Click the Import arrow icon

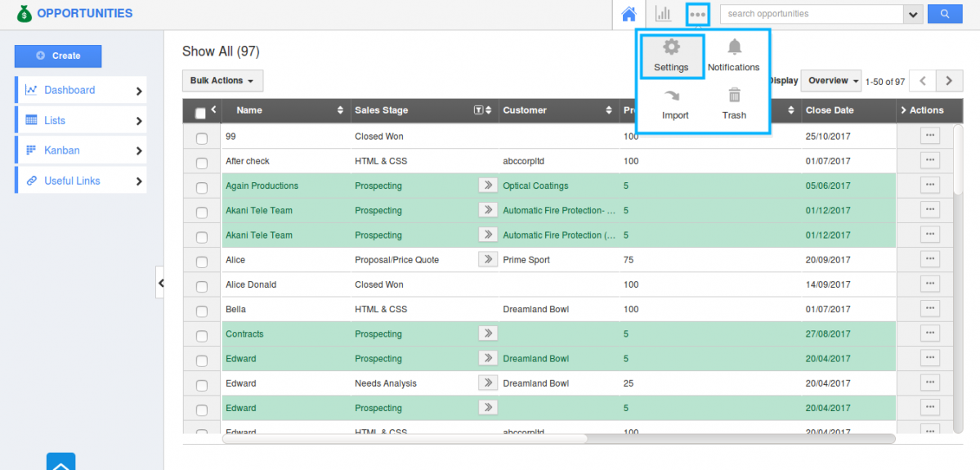point(675,104)
